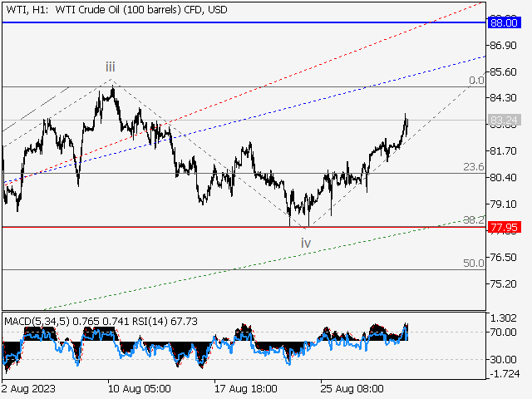Click the 86.90 price axis value
The image size is (532, 399).
click(x=504, y=45)
